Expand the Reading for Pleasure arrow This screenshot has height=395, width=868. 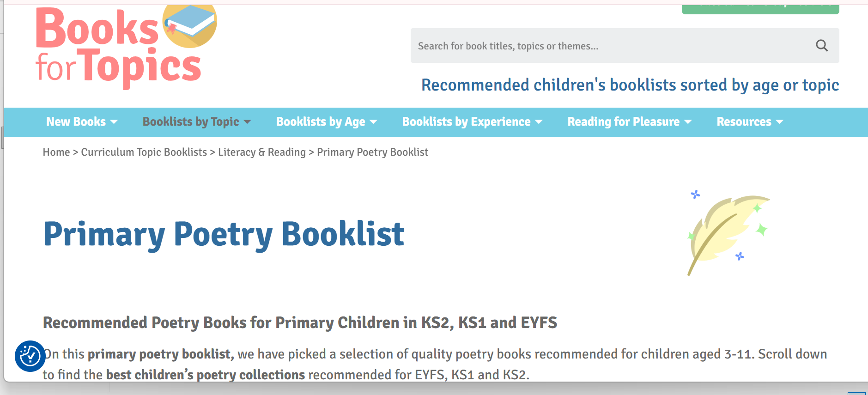click(x=688, y=122)
